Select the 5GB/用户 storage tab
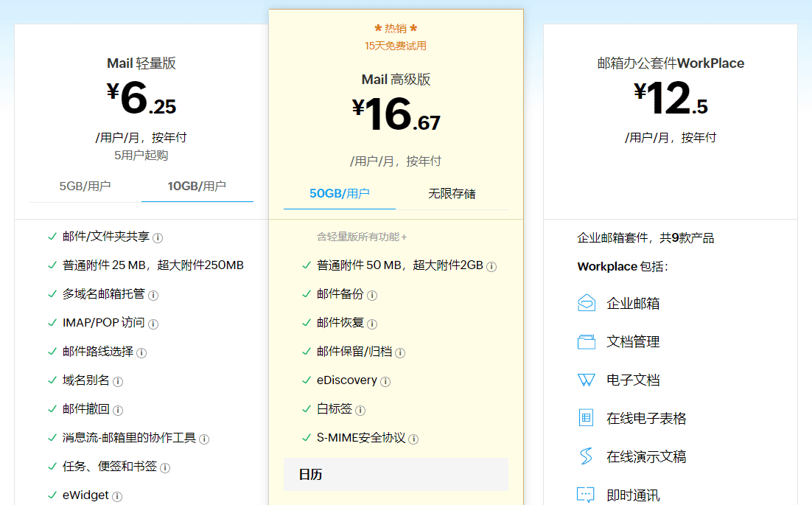The image size is (812, 505). click(85, 186)
